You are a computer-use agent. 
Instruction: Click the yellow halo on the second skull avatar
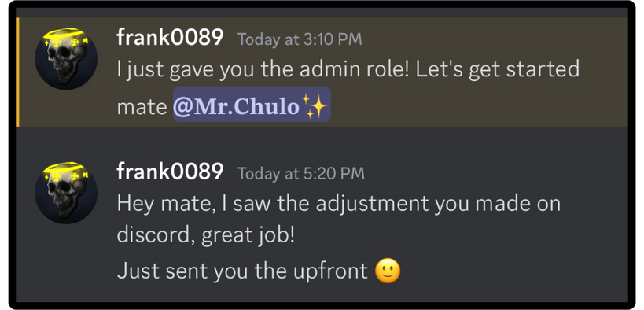click(x=66, y=168)
